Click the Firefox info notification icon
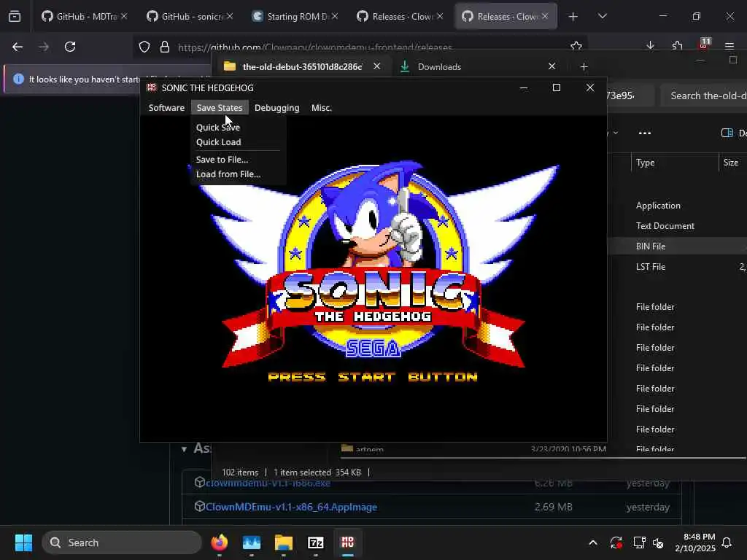 coord(18,79)
